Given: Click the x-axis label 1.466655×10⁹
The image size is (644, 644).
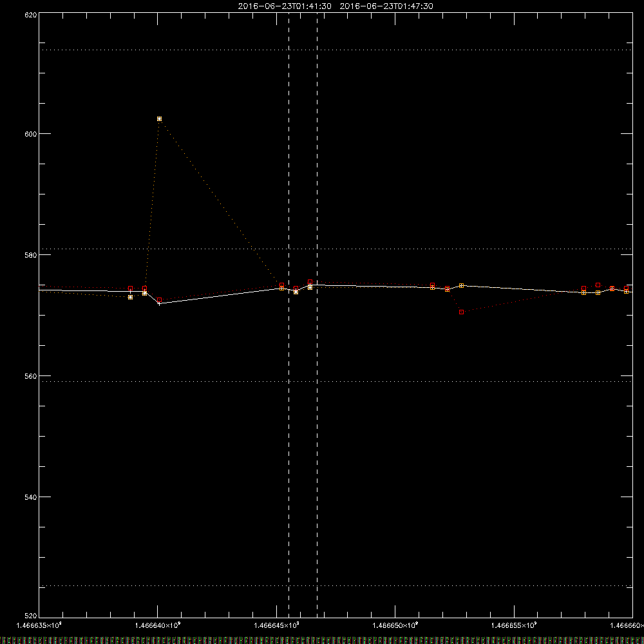Looking at the screenshot, I should [514, 625].
